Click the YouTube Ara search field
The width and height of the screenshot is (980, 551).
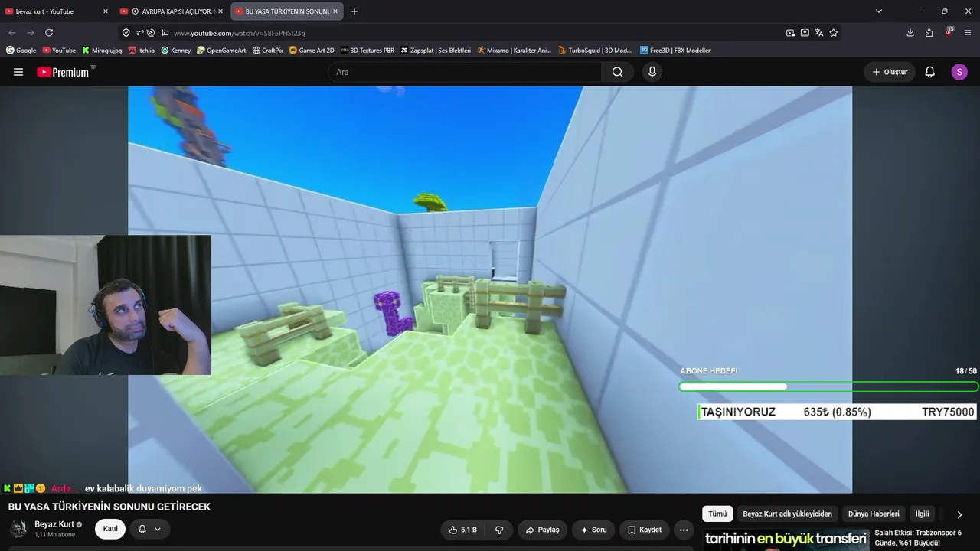coord(465,72)
